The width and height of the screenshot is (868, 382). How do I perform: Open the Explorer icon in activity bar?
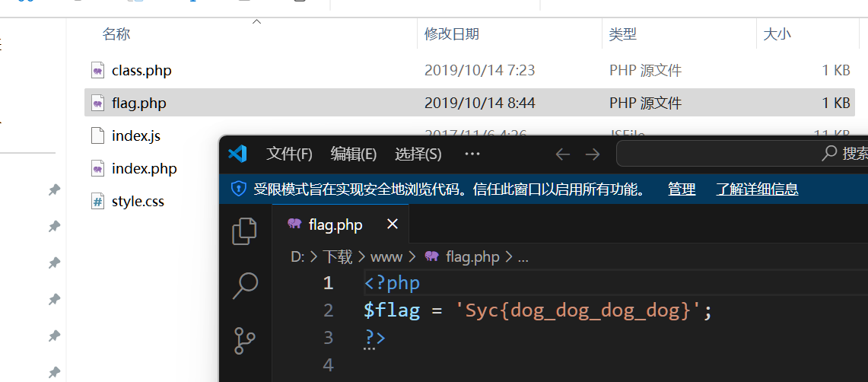tap(244, 231)
